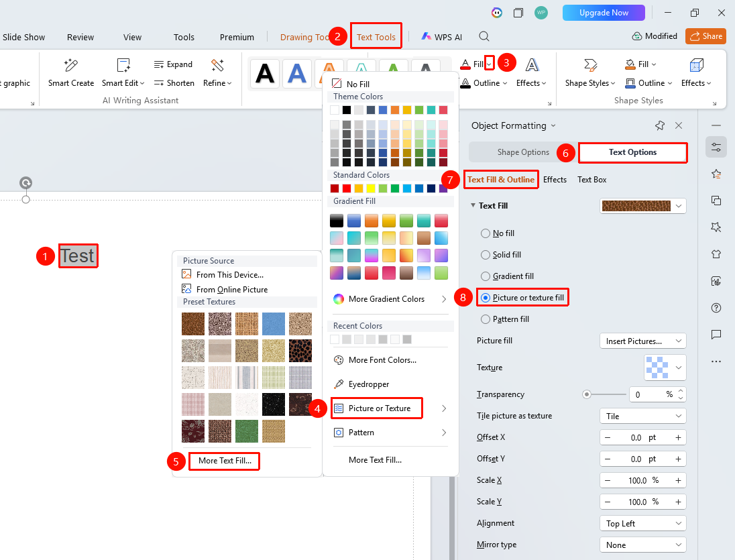Select the No fill radio button
The width and height of the screenshot is (735, 560).
485,233
